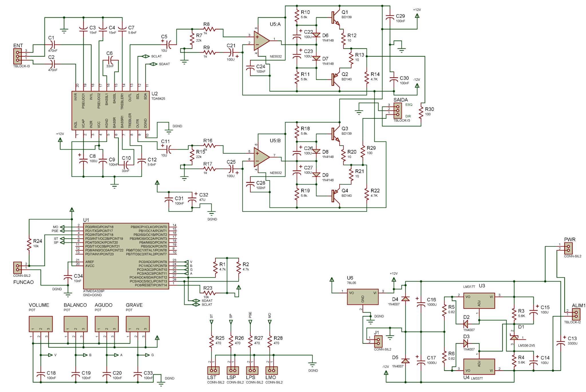Click the SDAAT net terminal near U2

[x=153, y=64]
